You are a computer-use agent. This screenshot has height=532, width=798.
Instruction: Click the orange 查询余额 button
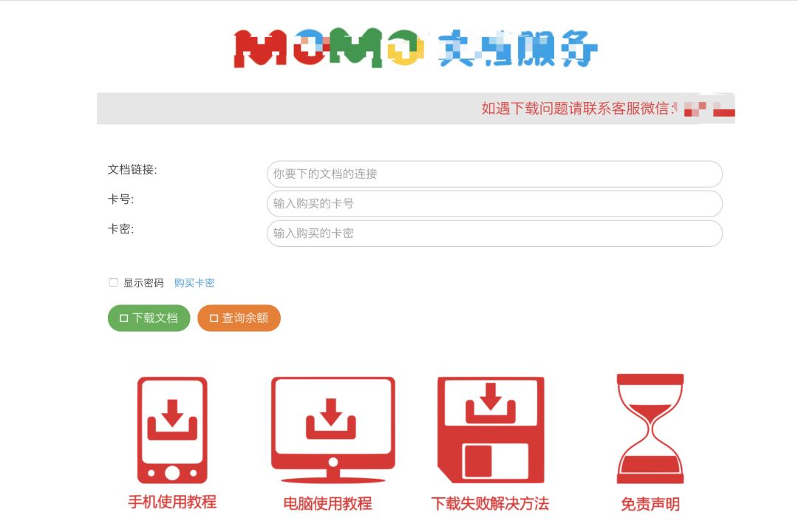coord(239,318)
